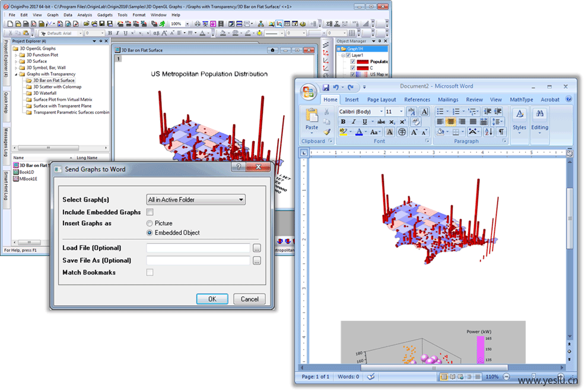Screen dimensions: 585x392
Task: Click the 110% zoom level in Word
Action: click(x=492, y=377)
